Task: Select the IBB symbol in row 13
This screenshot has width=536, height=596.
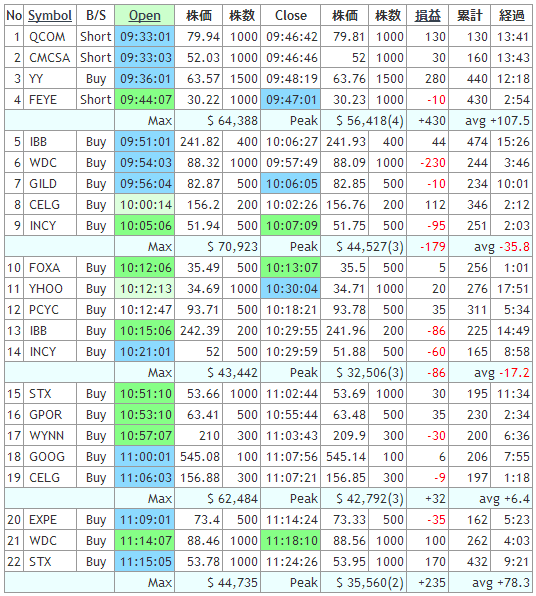Action: 50,331
